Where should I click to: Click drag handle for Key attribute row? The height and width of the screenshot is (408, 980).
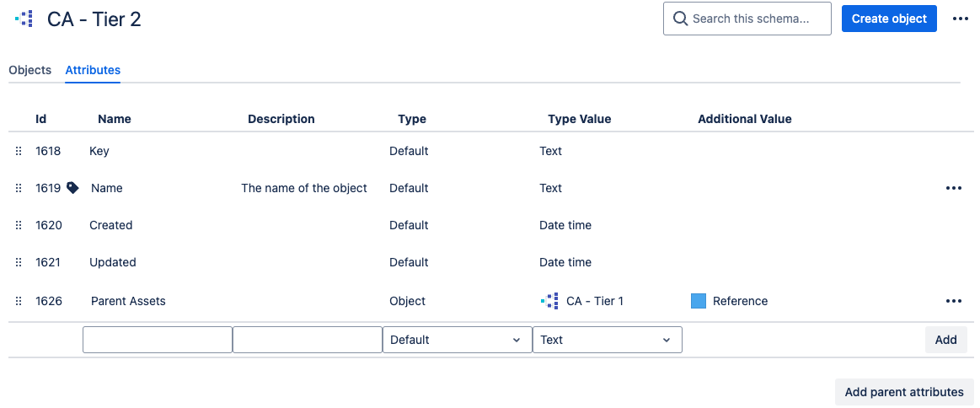19,151
